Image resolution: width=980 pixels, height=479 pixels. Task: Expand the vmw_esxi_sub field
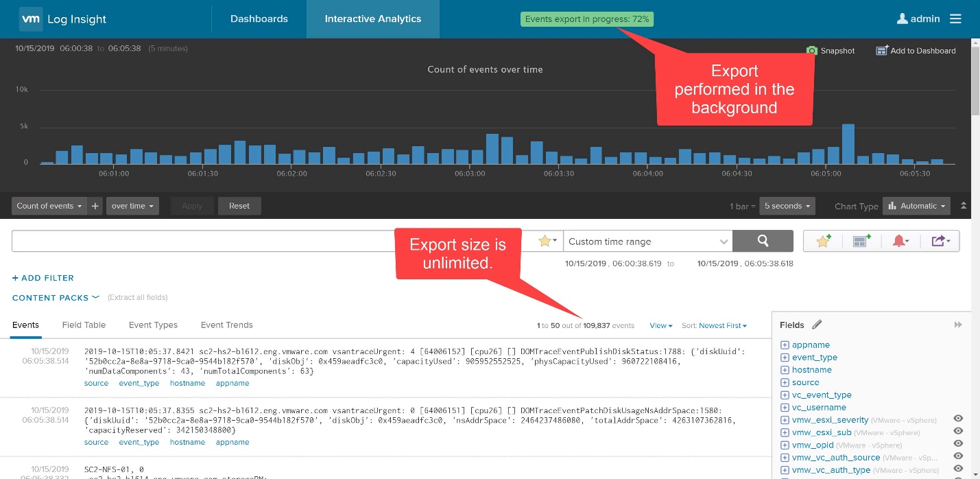pos(785,432)
